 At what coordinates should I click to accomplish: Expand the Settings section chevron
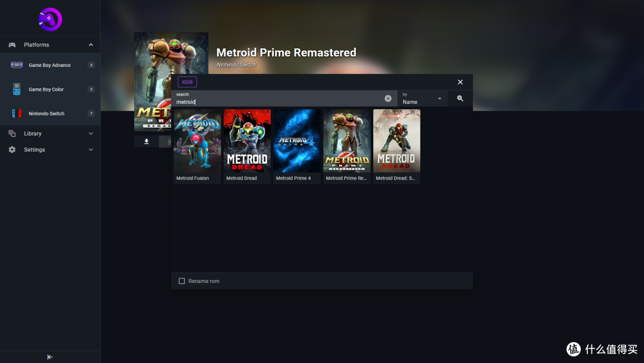(x=91, y=150)
